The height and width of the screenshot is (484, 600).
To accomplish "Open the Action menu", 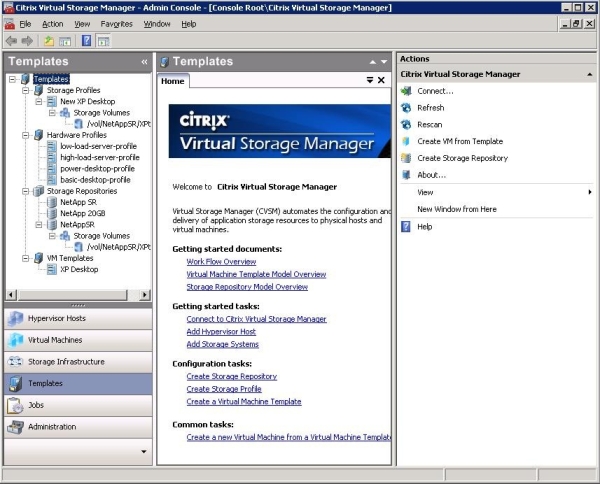I will pyautogui.click(x=52, y=23).
